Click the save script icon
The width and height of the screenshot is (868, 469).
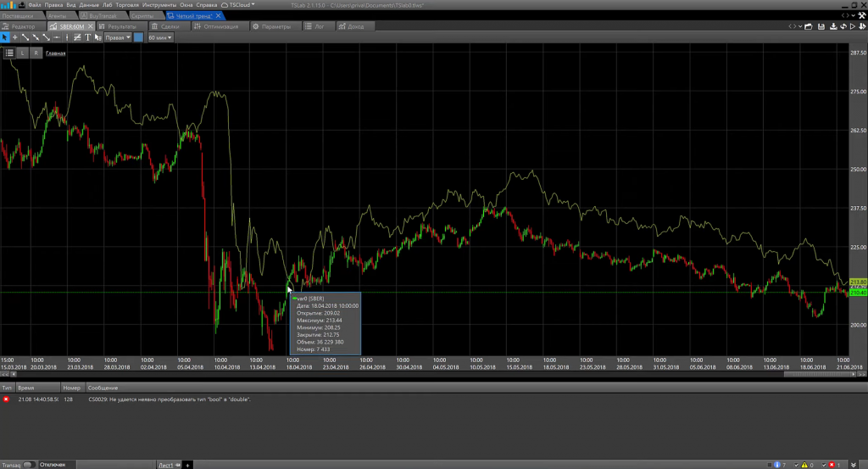point(821,26)
